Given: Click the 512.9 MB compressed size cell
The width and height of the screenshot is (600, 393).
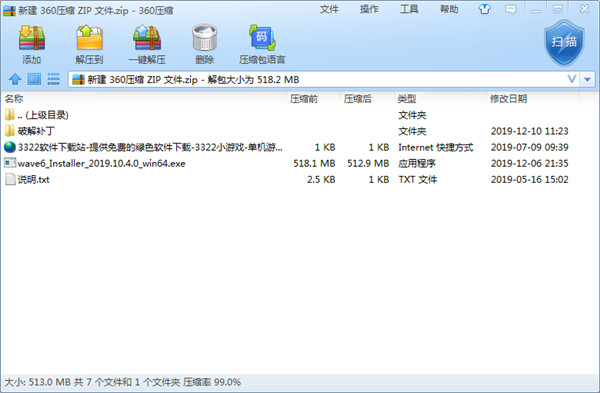Looking at the screenshot, I should [368, 163].
